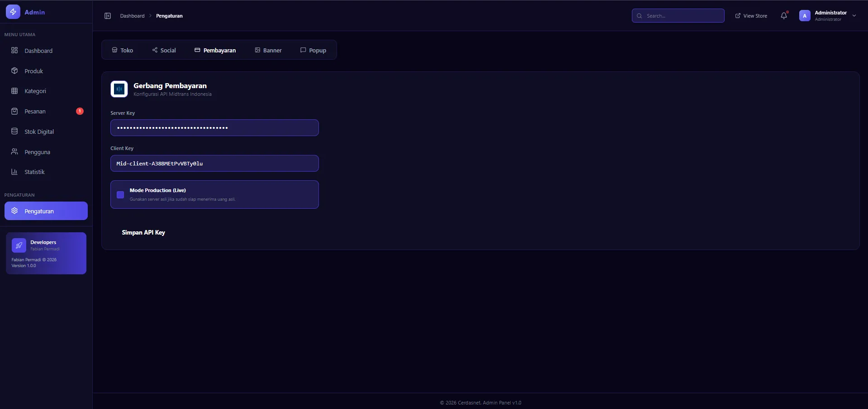Click the rocket Developers icon
Image resolution: width=868 pixels, height=409 pixels.
(x=19, y=245)
